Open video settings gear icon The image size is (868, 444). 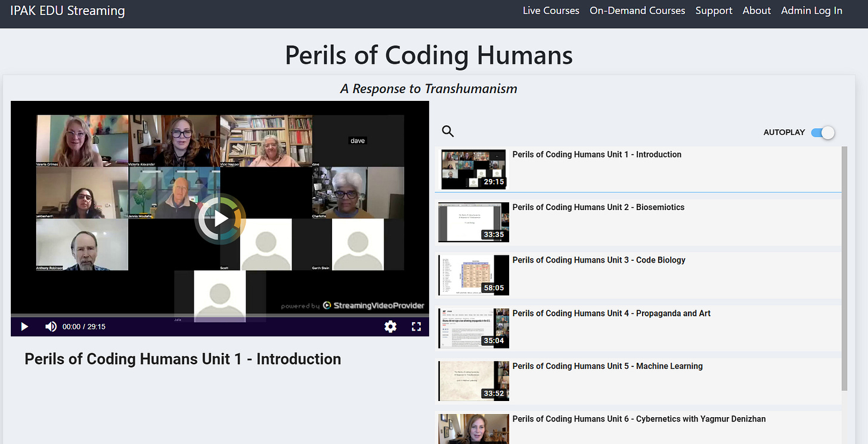point(390,326)
